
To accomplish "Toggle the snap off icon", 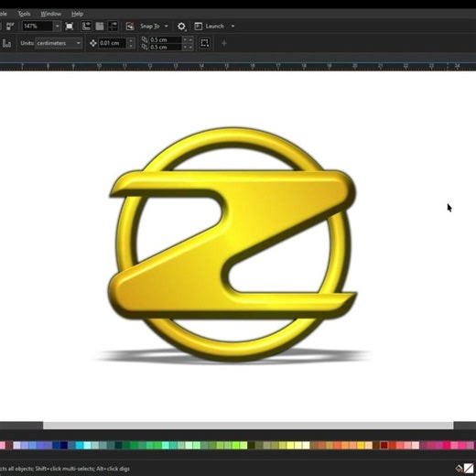I will 130,27.
